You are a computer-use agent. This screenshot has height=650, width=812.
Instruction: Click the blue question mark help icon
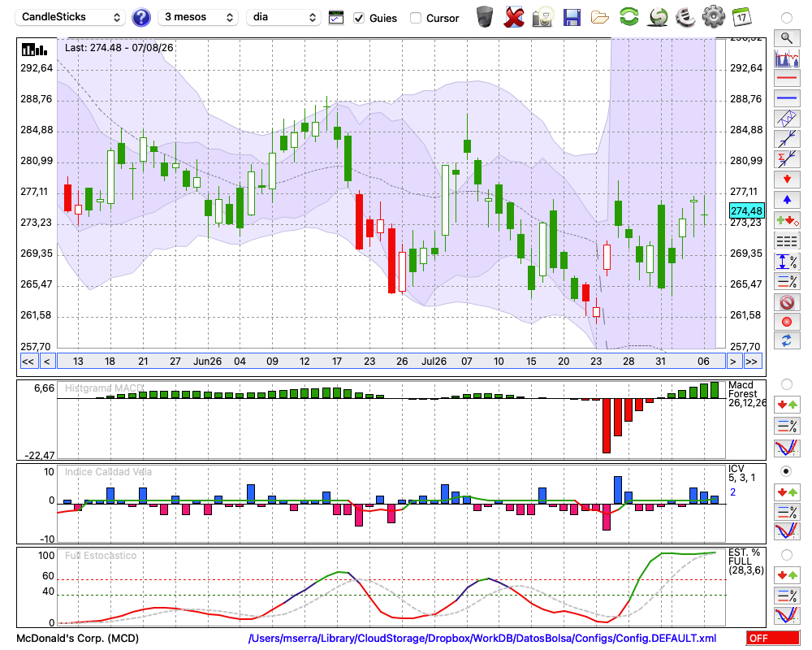[140, 18]
